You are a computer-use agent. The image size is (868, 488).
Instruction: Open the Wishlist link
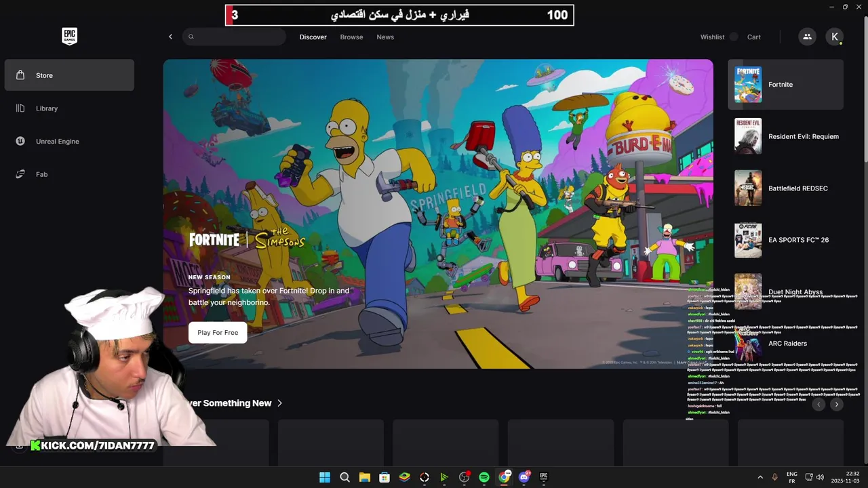[713, 37]
